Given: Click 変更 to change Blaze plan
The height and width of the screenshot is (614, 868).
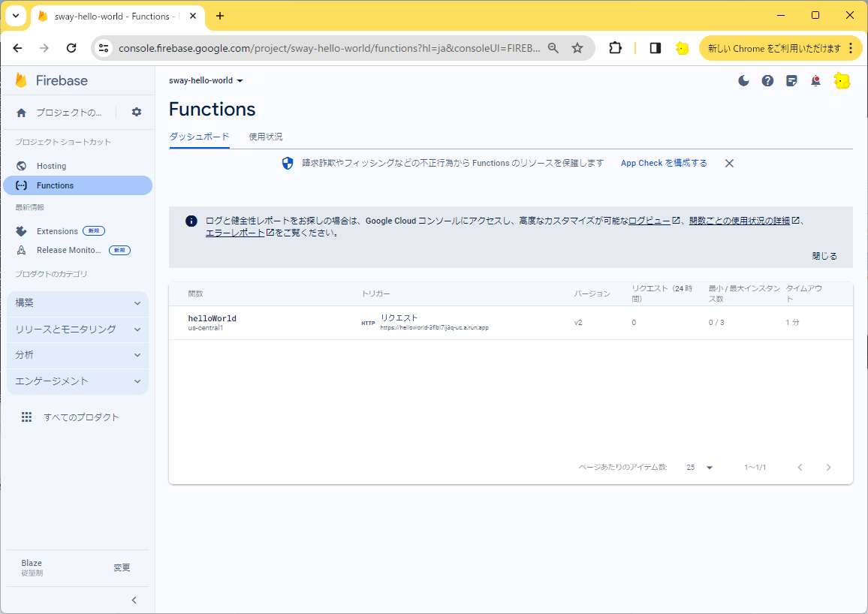Looking at the screenshot, I should click(122, 567).
